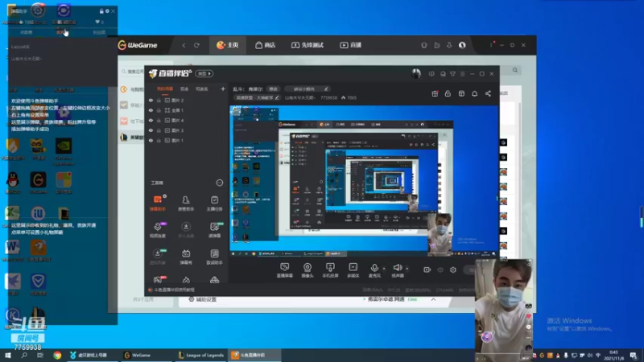The width and height of the screenshot is (644, 362).
Task: Collapse the toolbox section circle button
Action: coord(219,183)
